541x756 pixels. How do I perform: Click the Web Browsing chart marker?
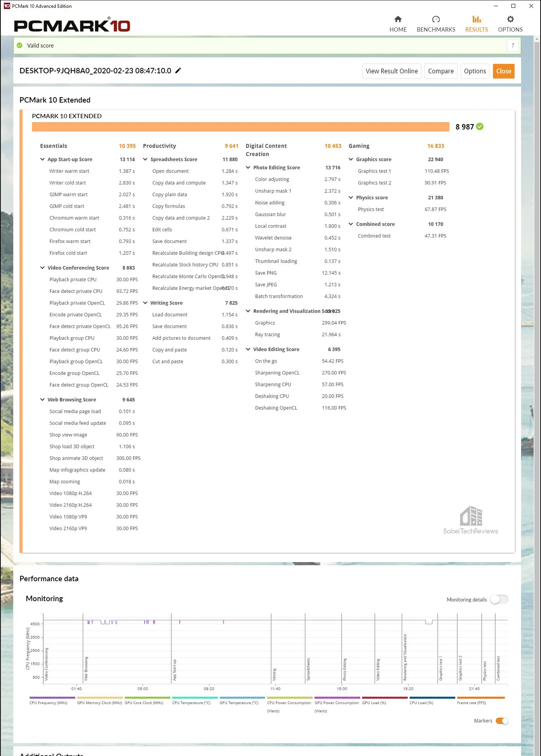pos(86,669)
